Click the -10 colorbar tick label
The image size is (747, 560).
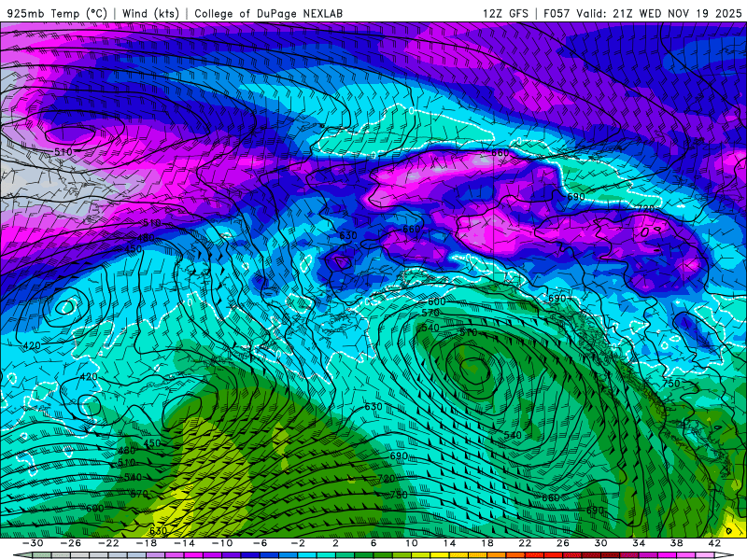click(x=222, y=543)
